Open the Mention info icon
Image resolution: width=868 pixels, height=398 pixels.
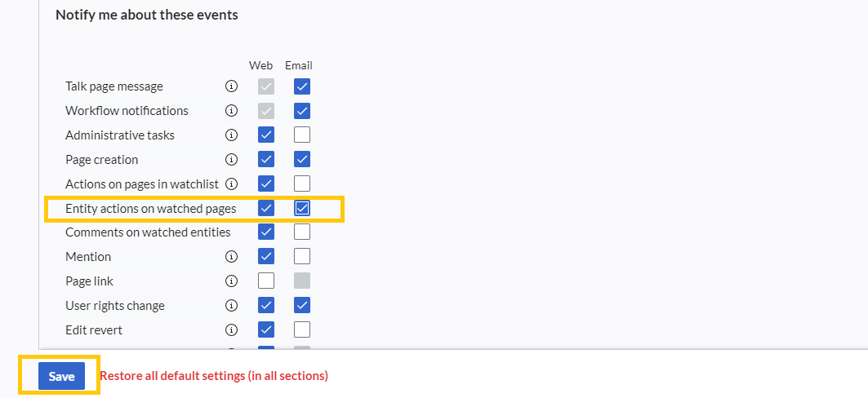(x=231, y=256)
